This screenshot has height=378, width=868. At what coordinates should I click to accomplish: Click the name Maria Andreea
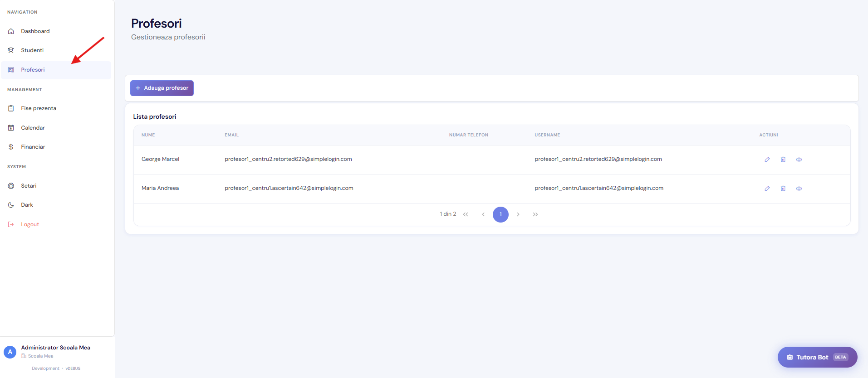pos(160,188)
